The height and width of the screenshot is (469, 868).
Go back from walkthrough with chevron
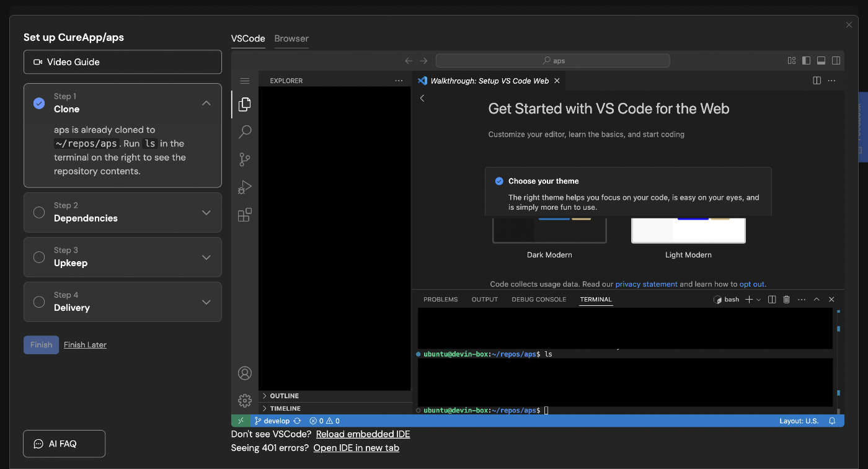[x=422, y=98]
